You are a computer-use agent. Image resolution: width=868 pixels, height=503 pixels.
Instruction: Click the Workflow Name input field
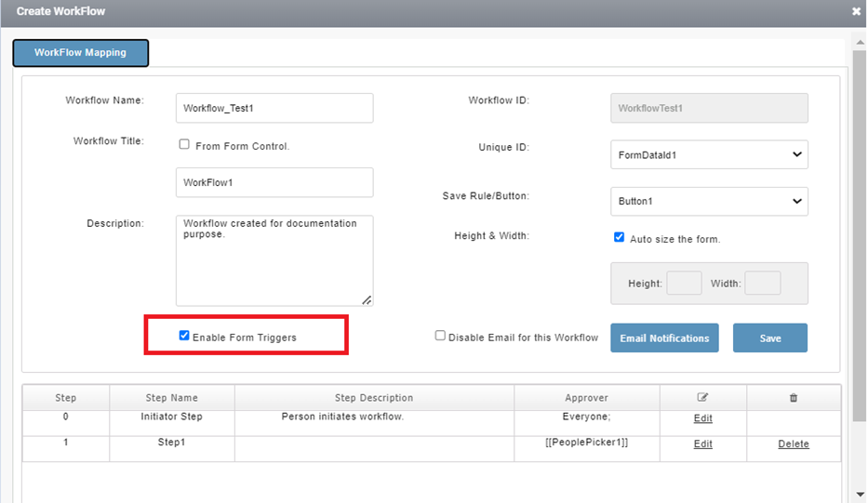coord(274,108)
